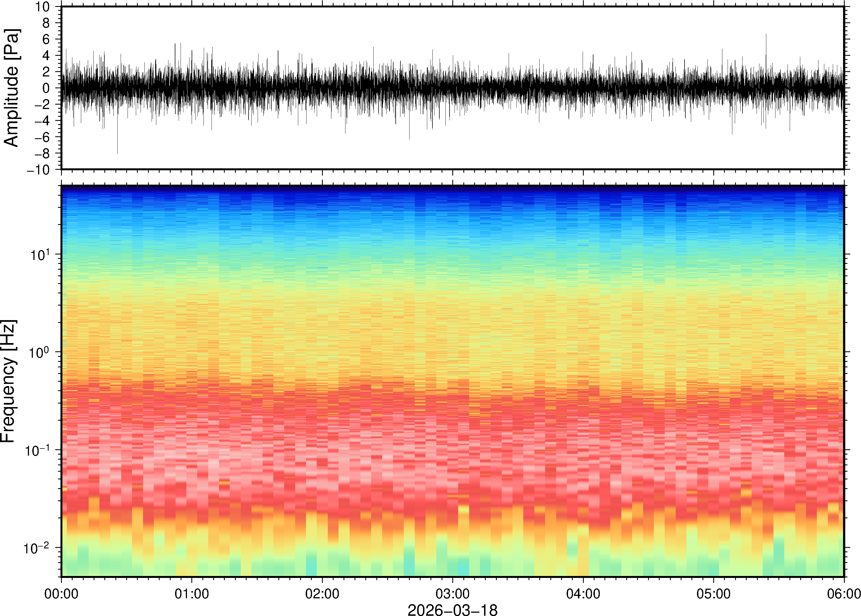
Task: Click the 0 amplitude tick label
Action: pyautogui.click(x=46, y=88)
